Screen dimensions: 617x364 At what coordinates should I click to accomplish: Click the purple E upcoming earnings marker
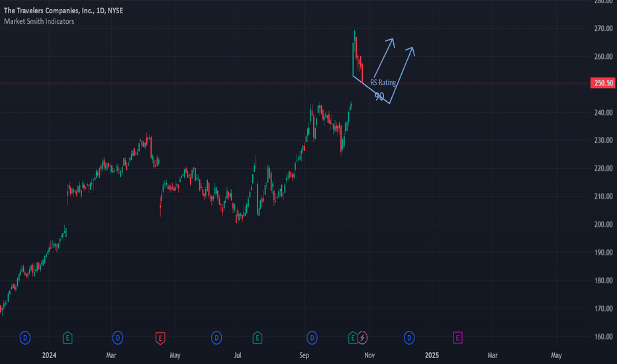point(457,338)
